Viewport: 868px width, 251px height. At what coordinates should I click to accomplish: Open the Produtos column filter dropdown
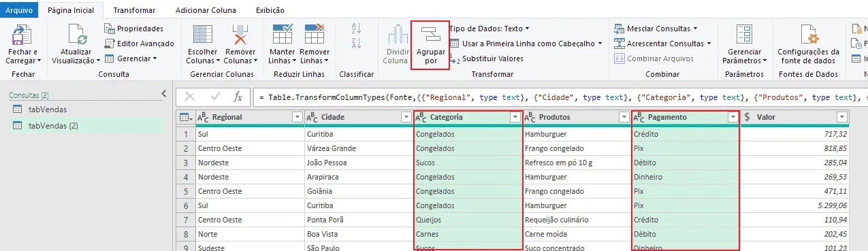(x=624, y=117)
